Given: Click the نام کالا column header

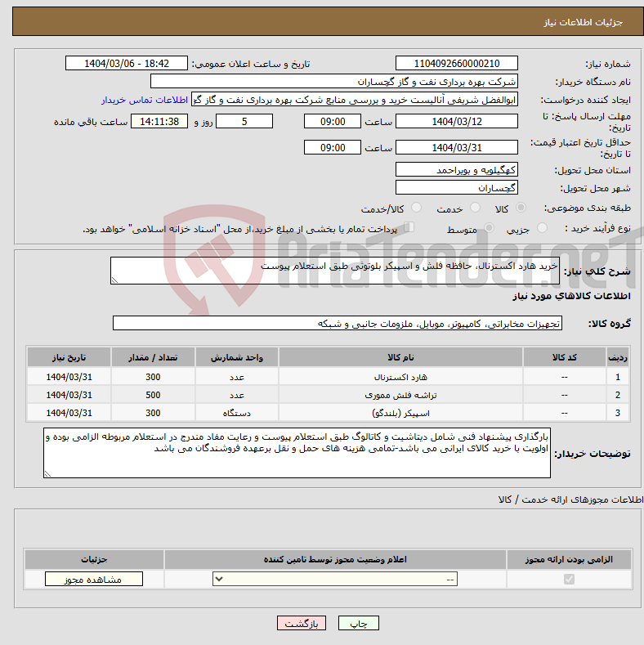Looking at the screenshot, I should pos(400,357).
